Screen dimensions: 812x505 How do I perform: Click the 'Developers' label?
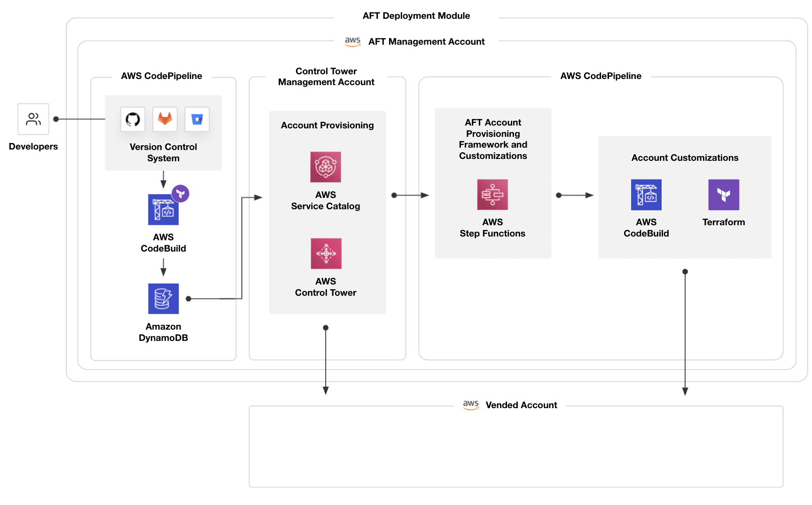point(33,146)
